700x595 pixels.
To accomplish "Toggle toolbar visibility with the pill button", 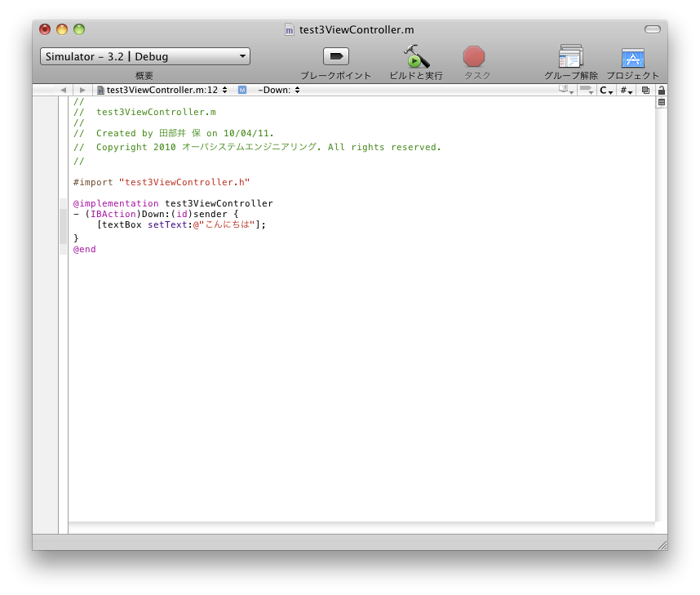I will [652, 29].
